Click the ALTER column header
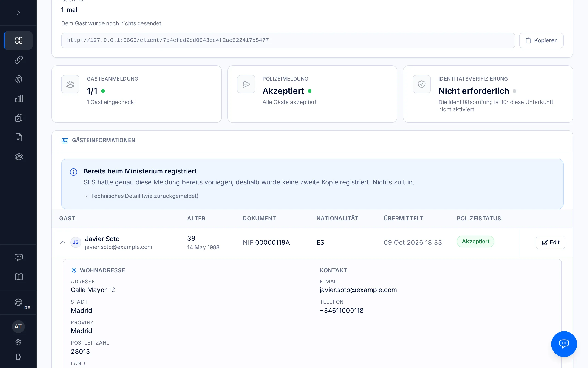 point(196,218)
